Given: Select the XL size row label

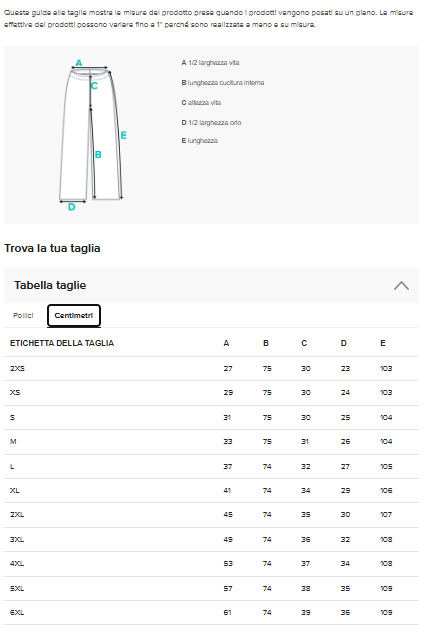Looking at the screenshot, I should (x=14, y=491).
